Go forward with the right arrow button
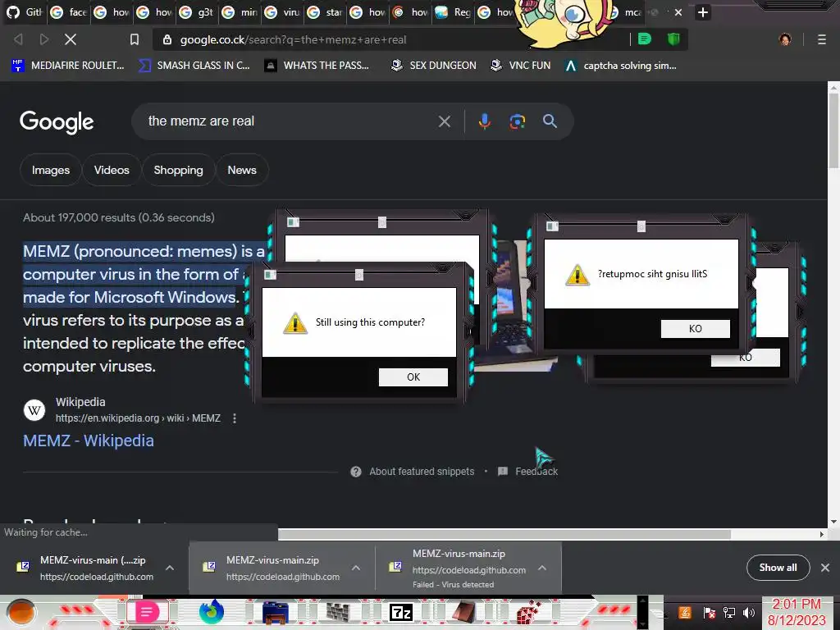Viewport: 840px width, 630px height. tap(44, 39)
